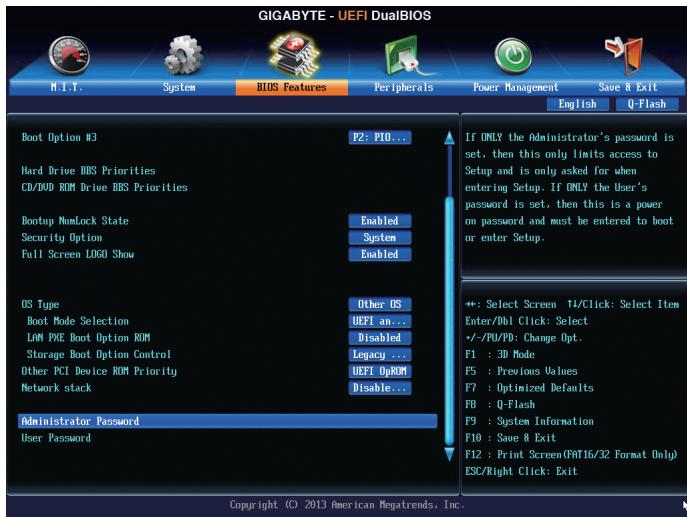The width and height of the screenshot is (687, 517).
Task: Click the ESC/Right Click: Exit help line
Action: 521,471
